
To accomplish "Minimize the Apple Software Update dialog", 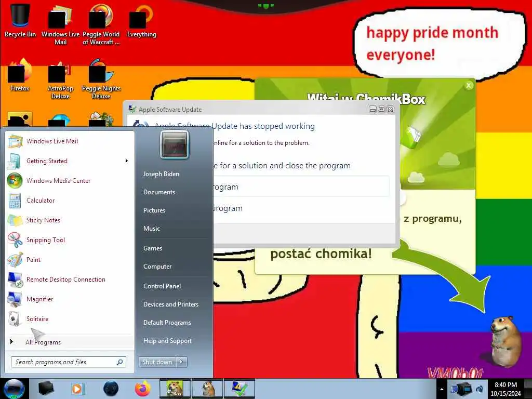I will tap(373, 109).
